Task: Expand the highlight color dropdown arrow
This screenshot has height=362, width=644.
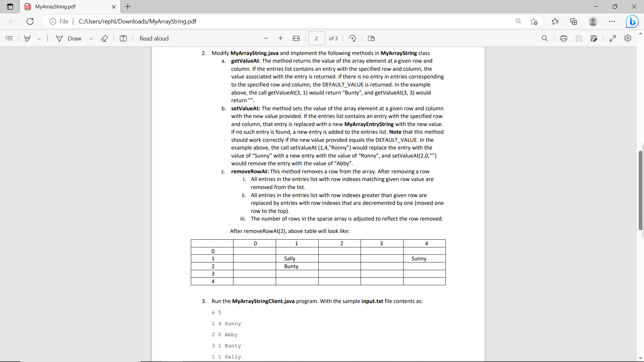Action: (39, 39)
